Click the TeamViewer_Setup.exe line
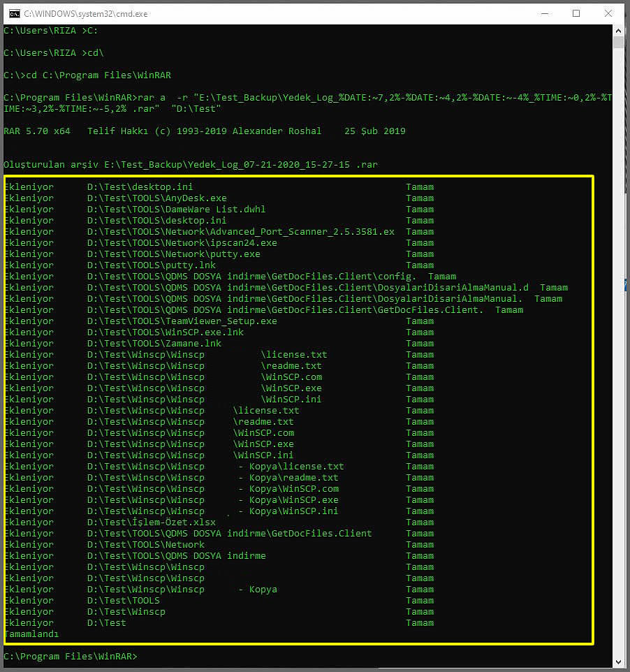630x672 pixels. pyautogui.click(x=219, y=321)
